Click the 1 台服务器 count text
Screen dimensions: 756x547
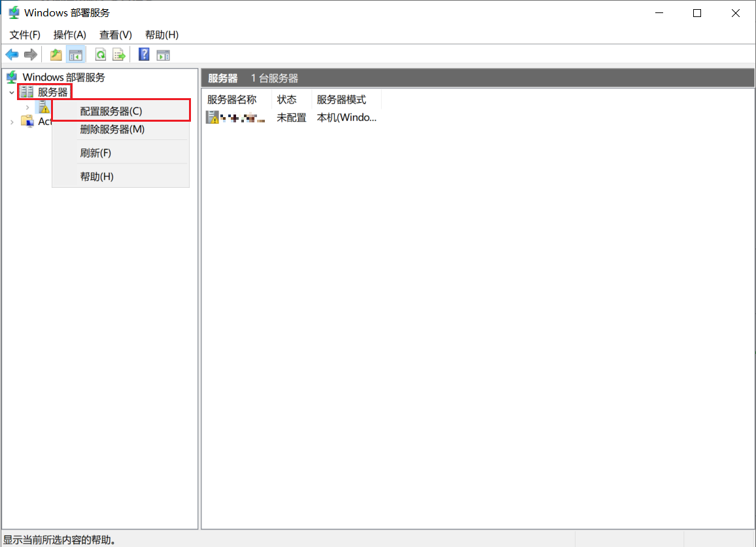274,78
